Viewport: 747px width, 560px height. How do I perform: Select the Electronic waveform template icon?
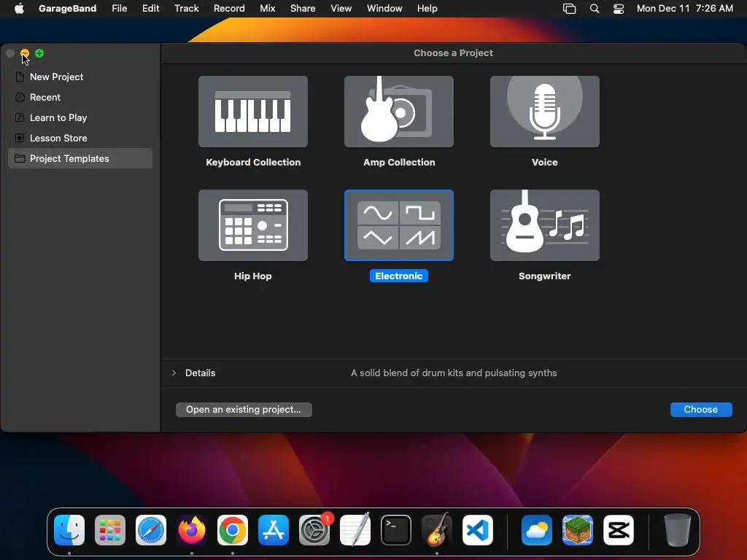click(x=399, y=225)
